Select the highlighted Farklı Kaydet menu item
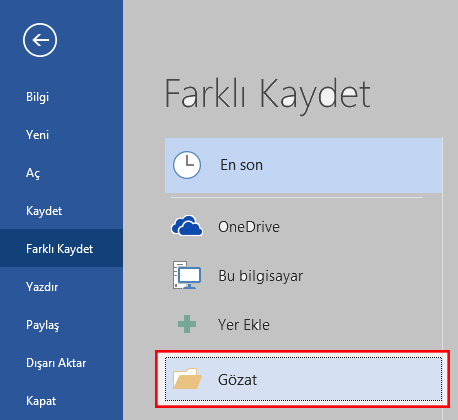The width and height of the screenshot is (458, 420). pos(61,248)
